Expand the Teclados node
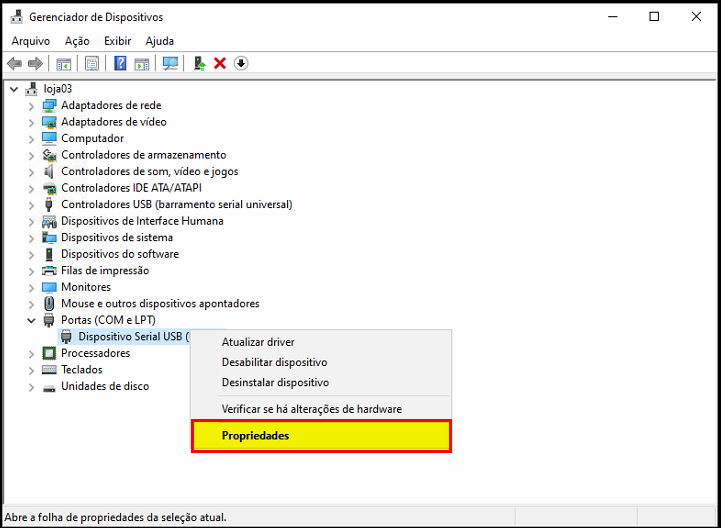This screenshot has width=721, height=528. click(x=31, y=370)
